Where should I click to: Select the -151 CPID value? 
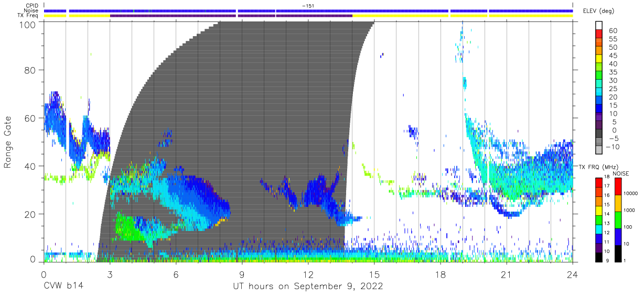point(308,5)
